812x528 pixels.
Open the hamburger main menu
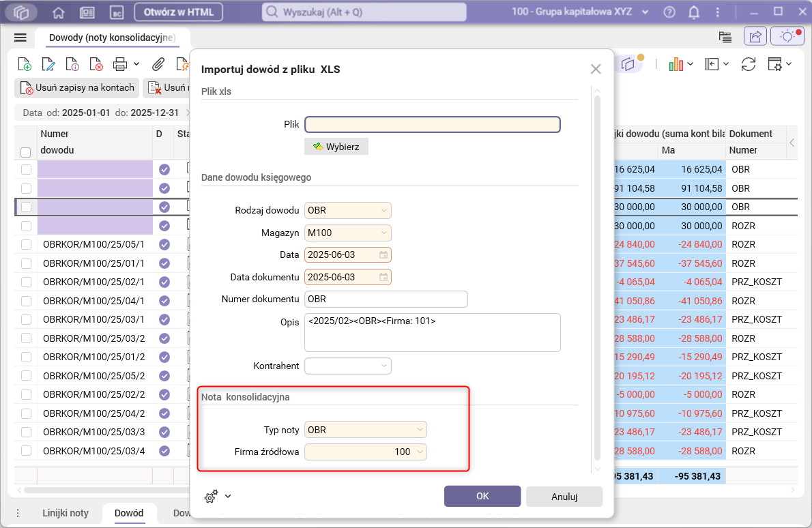click(x=20, y=38)
